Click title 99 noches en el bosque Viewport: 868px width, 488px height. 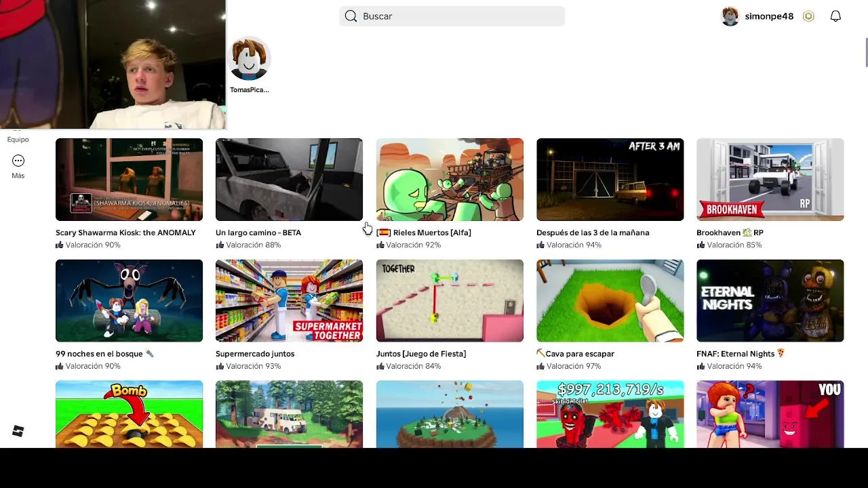(x=105, y=354)
